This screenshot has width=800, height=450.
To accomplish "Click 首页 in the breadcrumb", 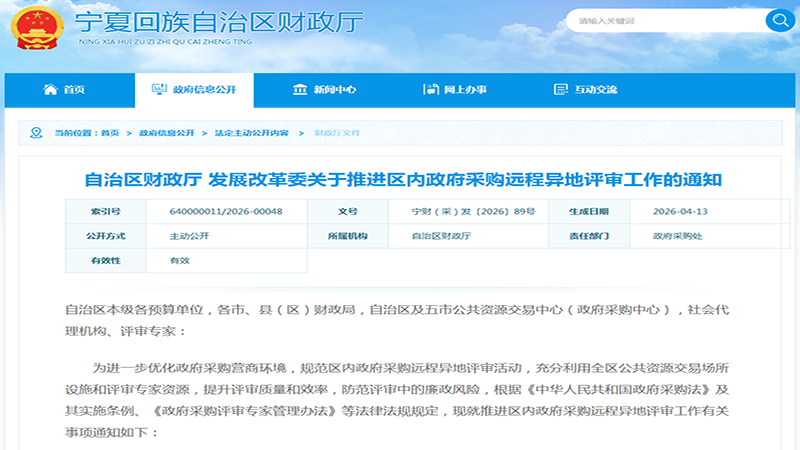I will (110, 133).
